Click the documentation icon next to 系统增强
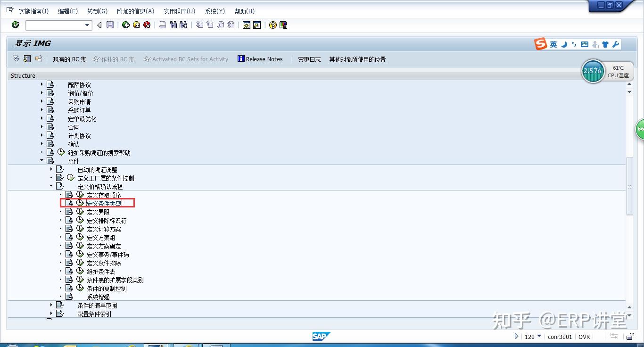 [x=69, y=296]
